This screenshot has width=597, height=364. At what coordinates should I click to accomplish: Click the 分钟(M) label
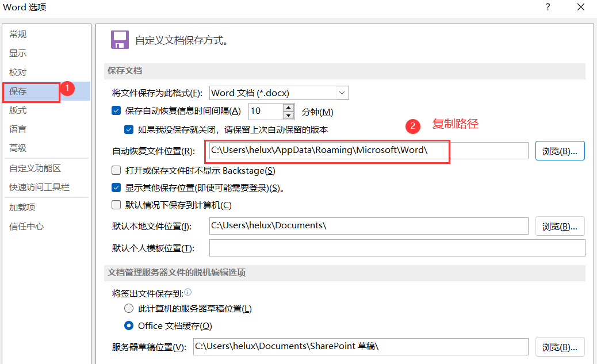(x=317, y=112)
